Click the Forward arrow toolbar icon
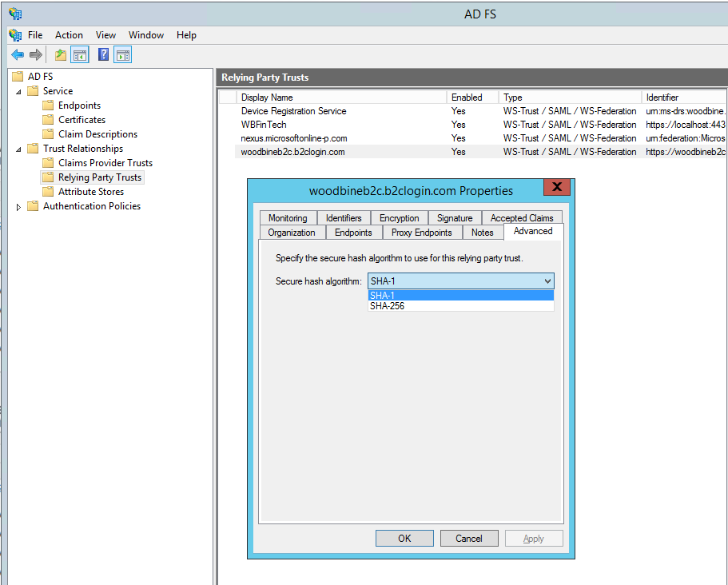 tap(36, 55)
